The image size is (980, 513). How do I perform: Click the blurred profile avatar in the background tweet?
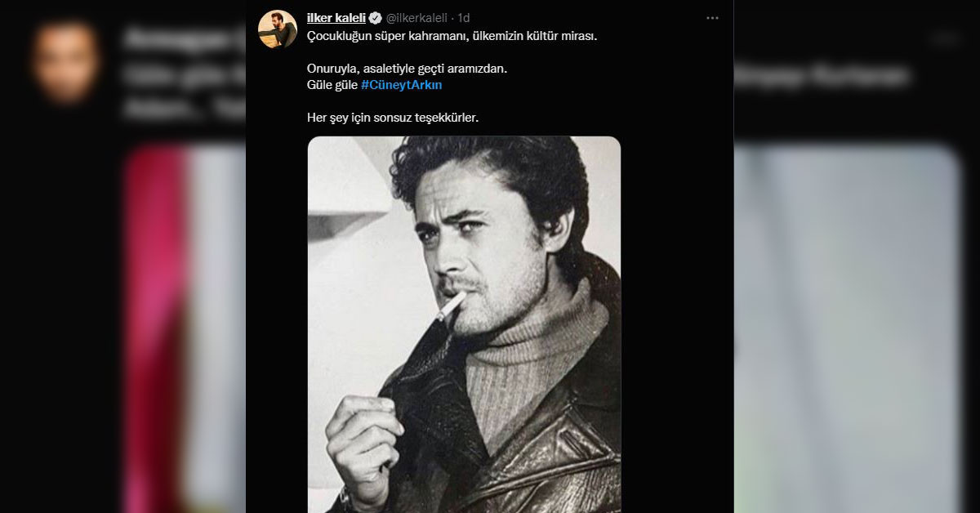tap(66, 61)
